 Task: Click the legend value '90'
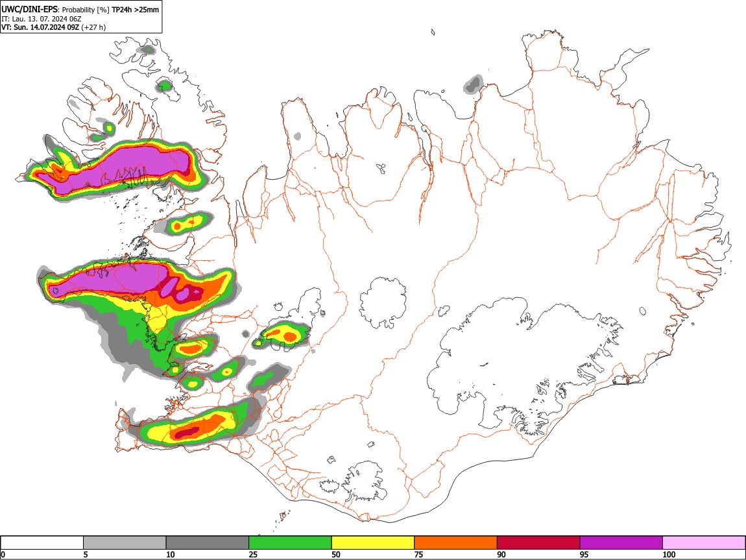coord(501,554)
